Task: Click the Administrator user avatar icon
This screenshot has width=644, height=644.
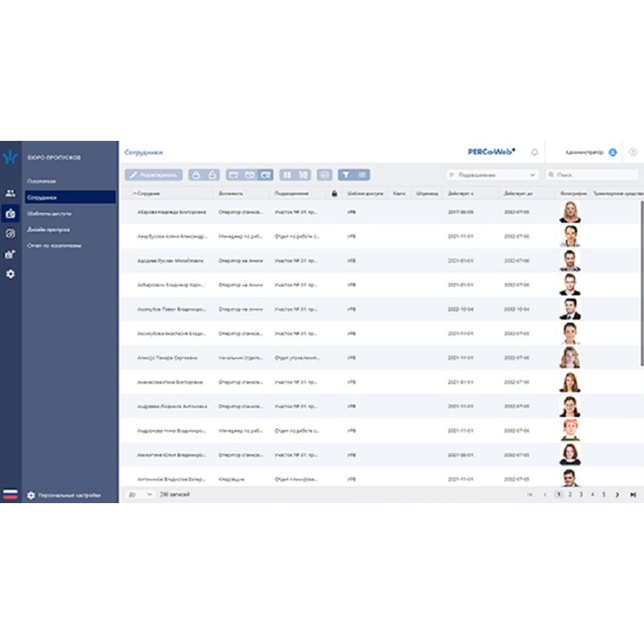Action: [613, 151]
